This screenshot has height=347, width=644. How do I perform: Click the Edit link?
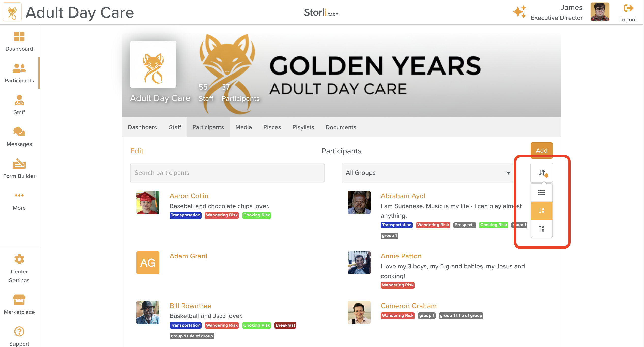[137, 151]
